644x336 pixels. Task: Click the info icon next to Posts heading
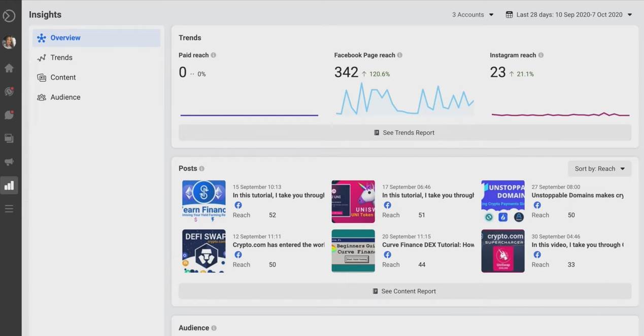201,169
